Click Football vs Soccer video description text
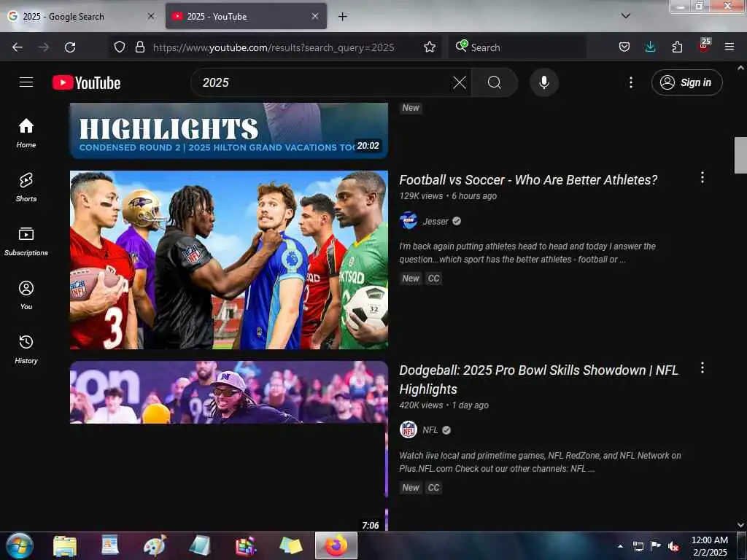The height and width of the screenshot is (560, 747). pyautogui.click(x=527, y=253)
